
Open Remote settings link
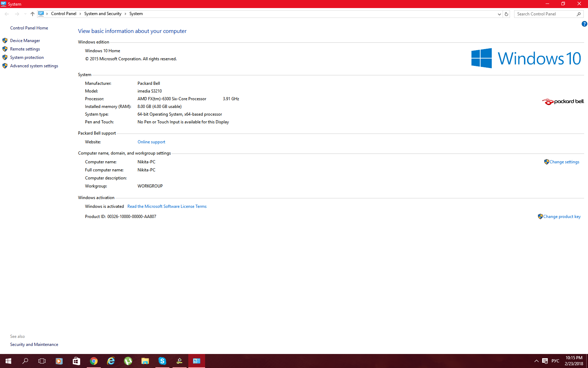[25, 49]
